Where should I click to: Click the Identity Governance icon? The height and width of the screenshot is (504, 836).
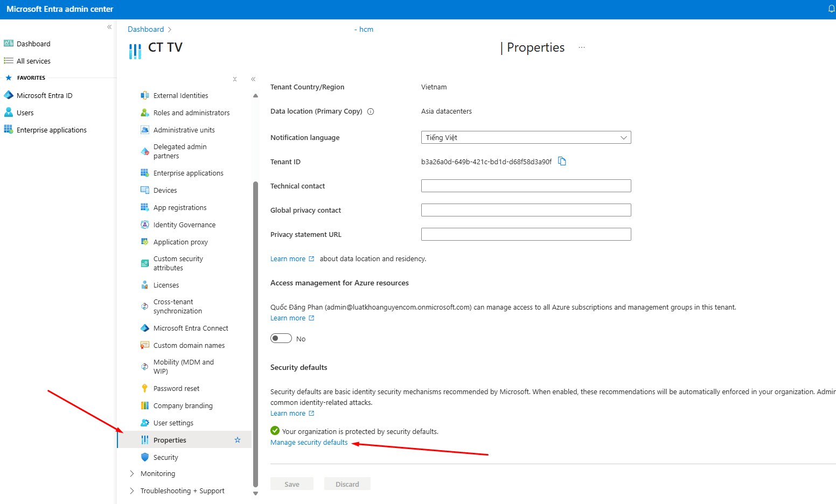pyautogui.click(x=145, y=225)
